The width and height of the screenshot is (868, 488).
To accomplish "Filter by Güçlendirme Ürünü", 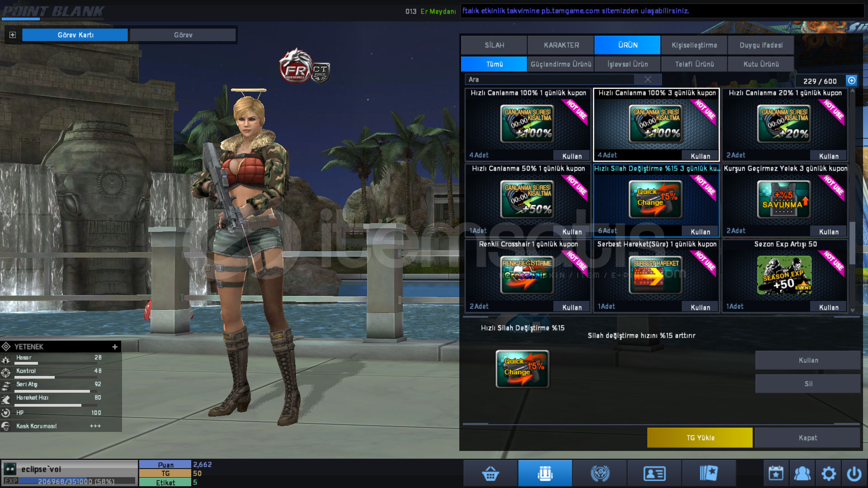I will coord(561,64).
